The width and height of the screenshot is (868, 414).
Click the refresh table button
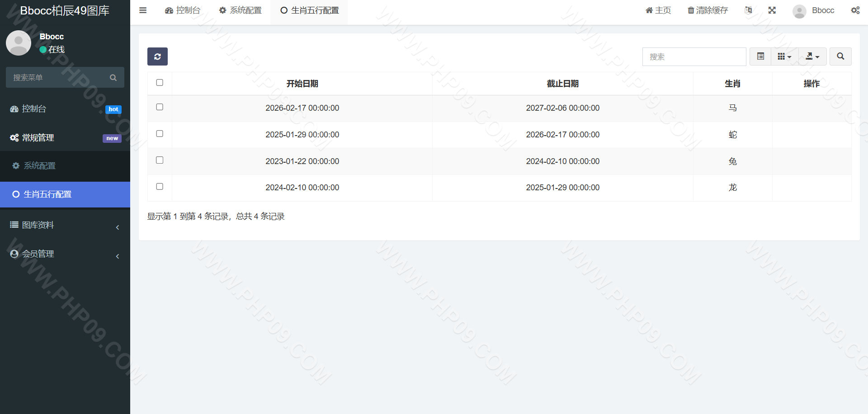[x=157, y=56]
